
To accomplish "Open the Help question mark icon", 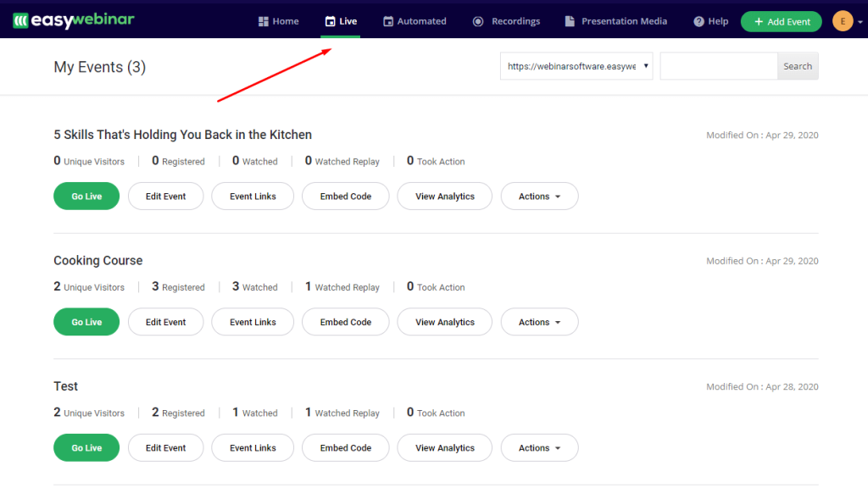I will (x=697, y=20).
